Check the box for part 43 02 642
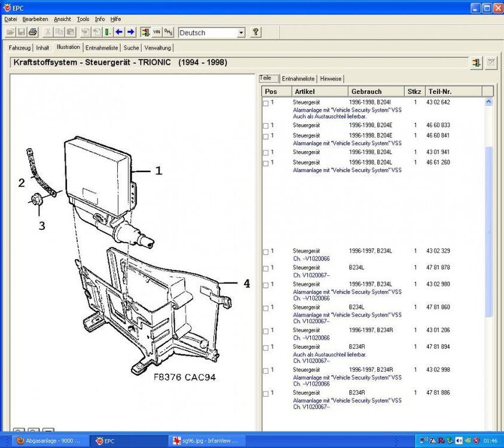This screenshot has width=504, height=448. (x=265, y=103)
